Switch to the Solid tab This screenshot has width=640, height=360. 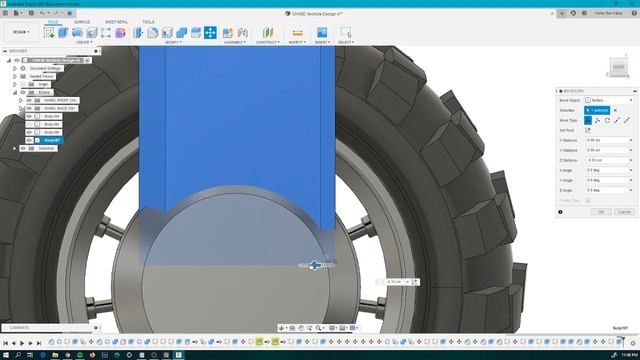pos(53,22)
